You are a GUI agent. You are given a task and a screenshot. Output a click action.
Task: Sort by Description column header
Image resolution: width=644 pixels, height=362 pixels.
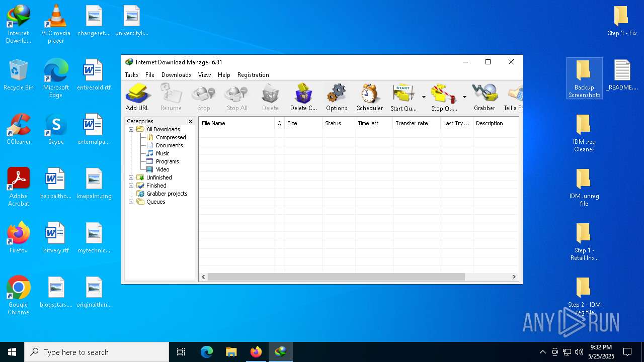click(496, 123)
